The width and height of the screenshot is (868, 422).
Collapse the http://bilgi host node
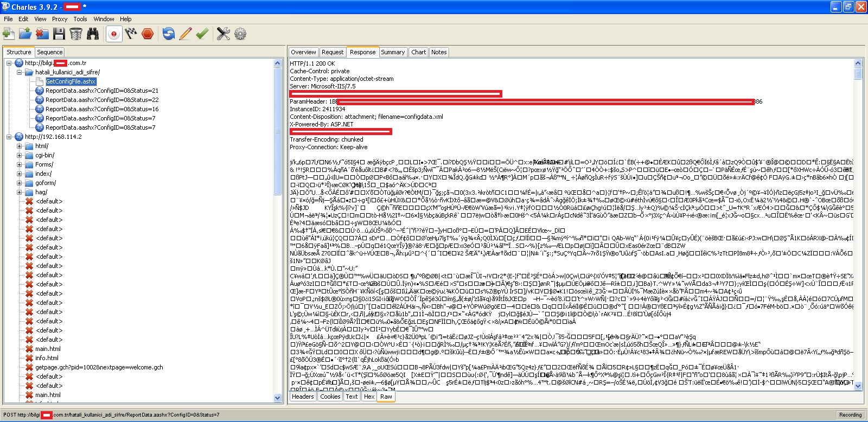[9, 63]
